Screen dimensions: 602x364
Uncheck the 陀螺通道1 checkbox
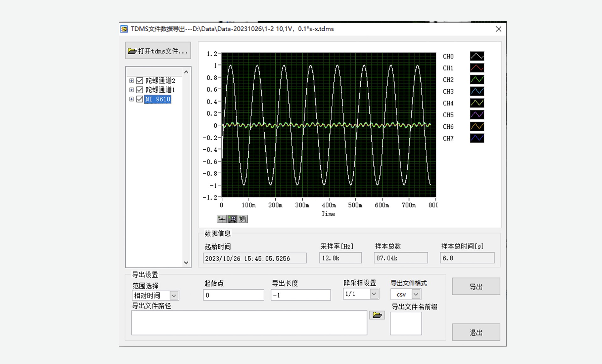140,90
